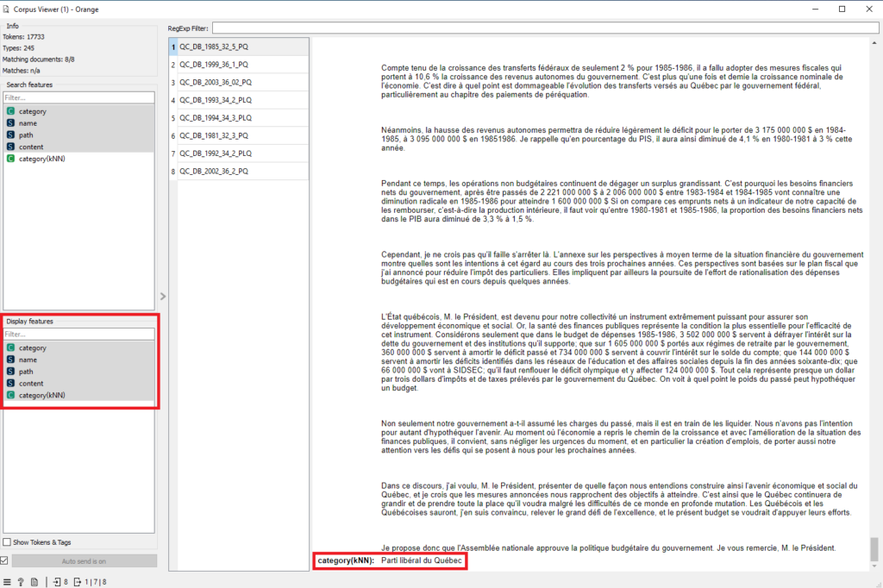Click the Auto send is on button
The image size is (883, 588).
(84, 560)
